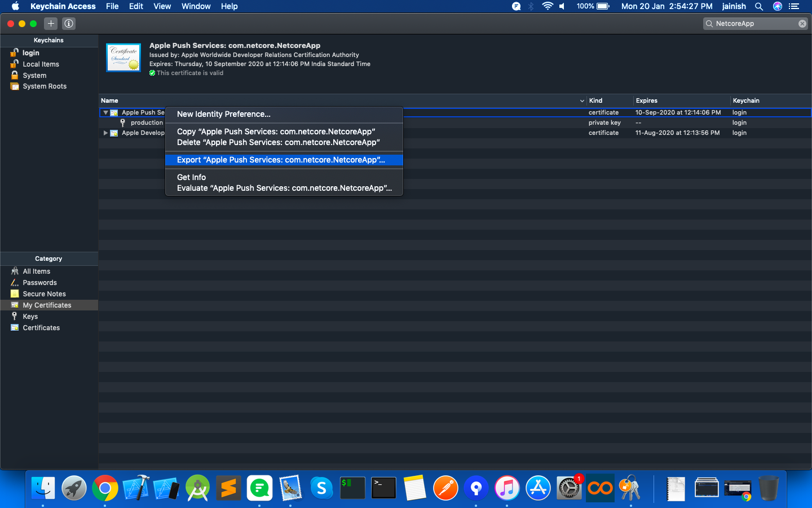
Task: Open Wi-Fi status in the menu bar
Action: pos(547,6)
